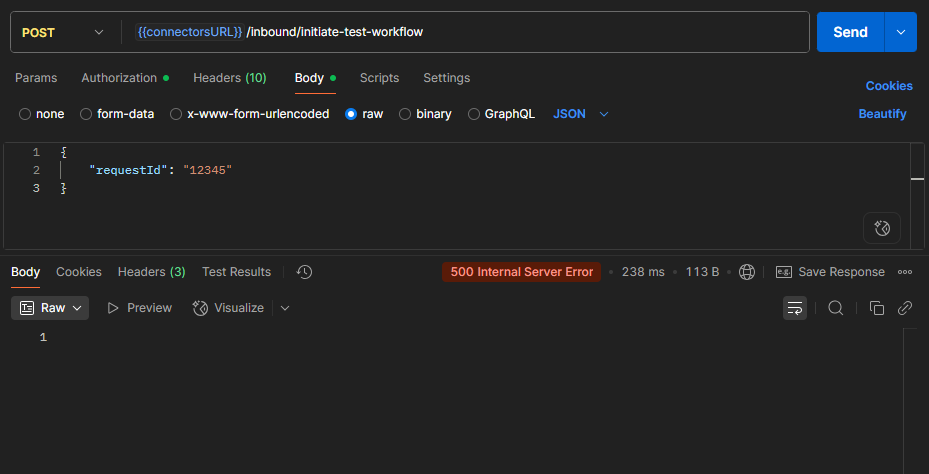Click the AI assistant icon in editor
Viewport: 929px width, 474px height.
tap(881, 228)
